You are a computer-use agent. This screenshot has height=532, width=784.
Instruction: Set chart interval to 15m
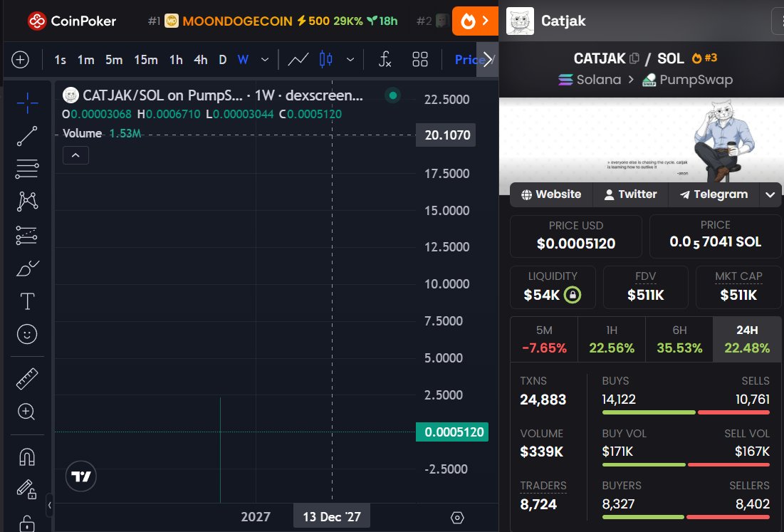[x=146, y=60]
